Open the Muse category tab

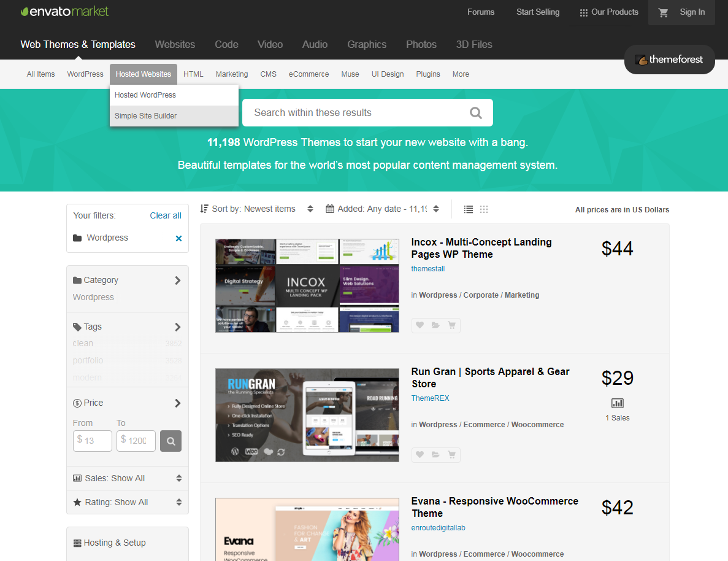350,74
